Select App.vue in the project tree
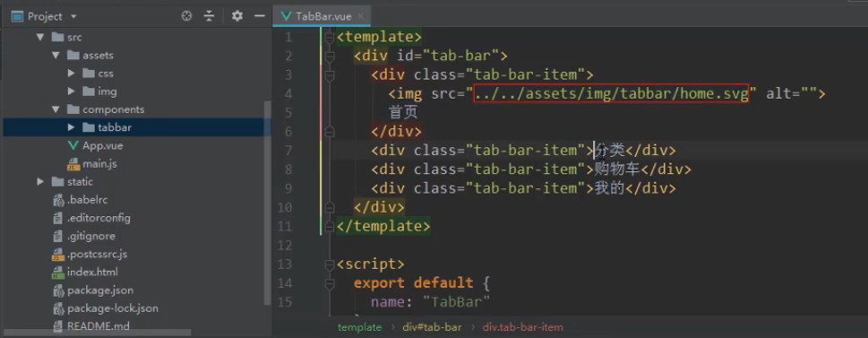 pos(103,146)
